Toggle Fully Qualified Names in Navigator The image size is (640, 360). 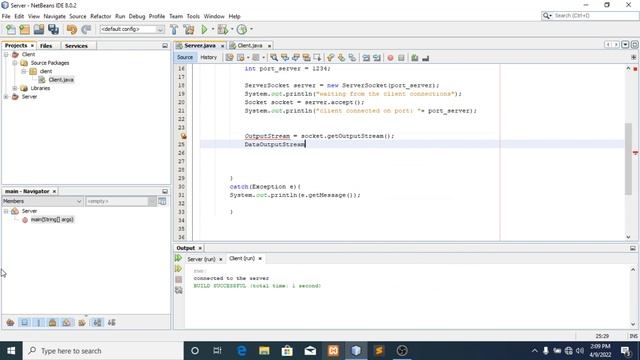click(x=82, y=322)
